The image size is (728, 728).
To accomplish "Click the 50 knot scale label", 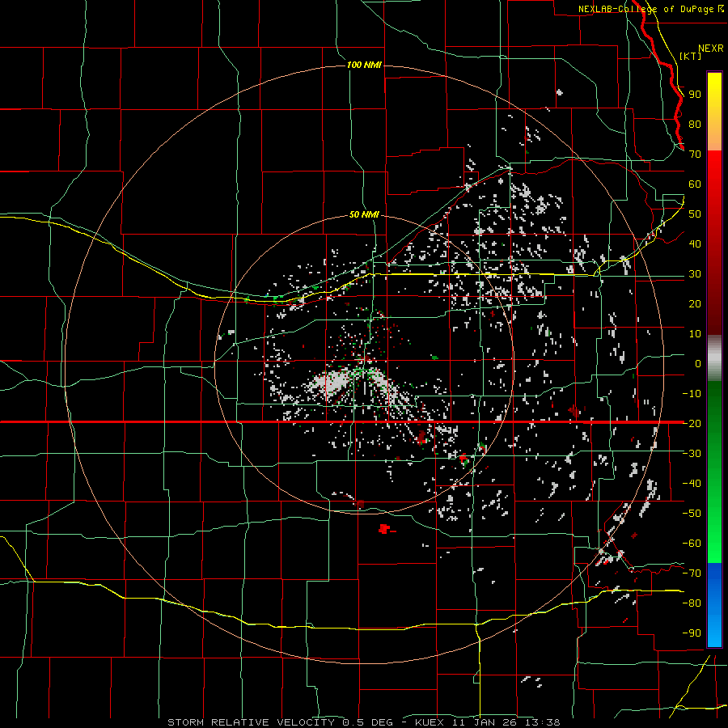I will 695,214.
